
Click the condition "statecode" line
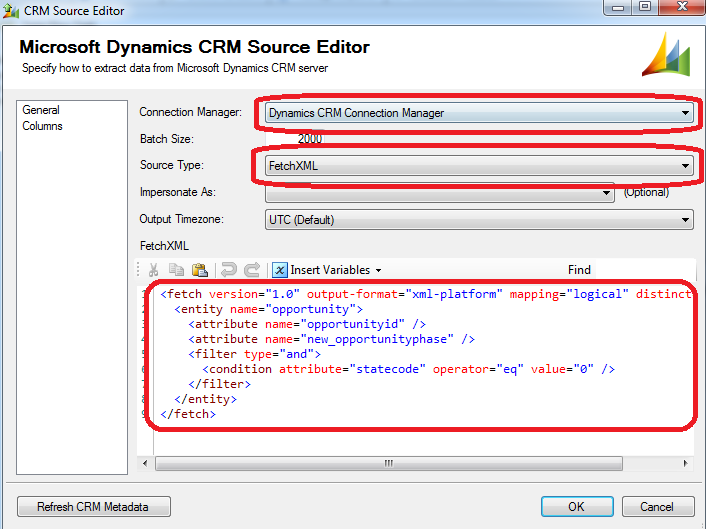(408, 369)
